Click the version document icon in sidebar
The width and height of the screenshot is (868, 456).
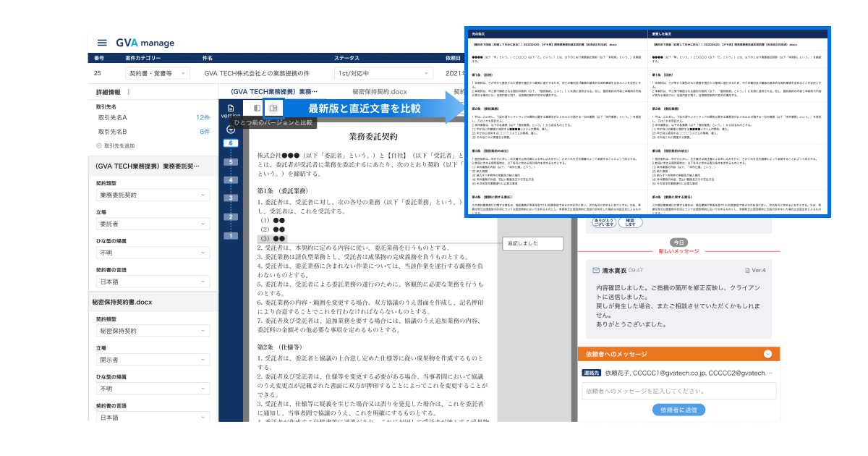click(x=231, y=107)
